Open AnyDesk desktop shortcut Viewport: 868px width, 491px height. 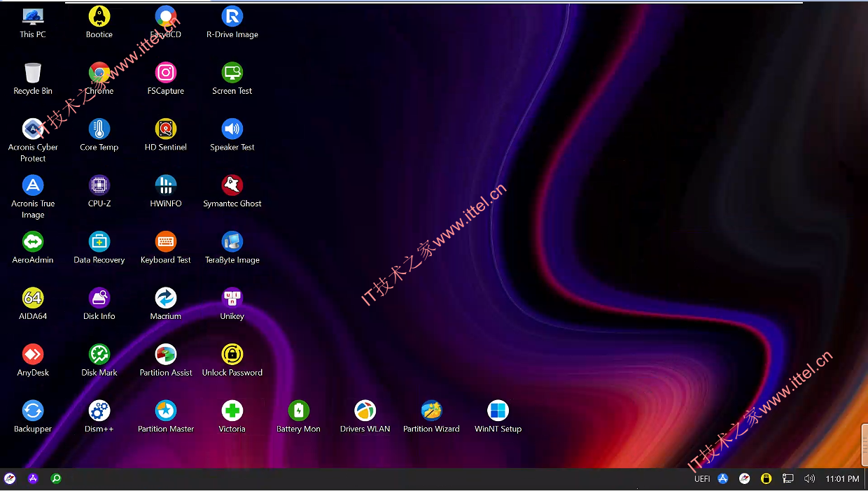pyautogui.click(x=33, y=361)
